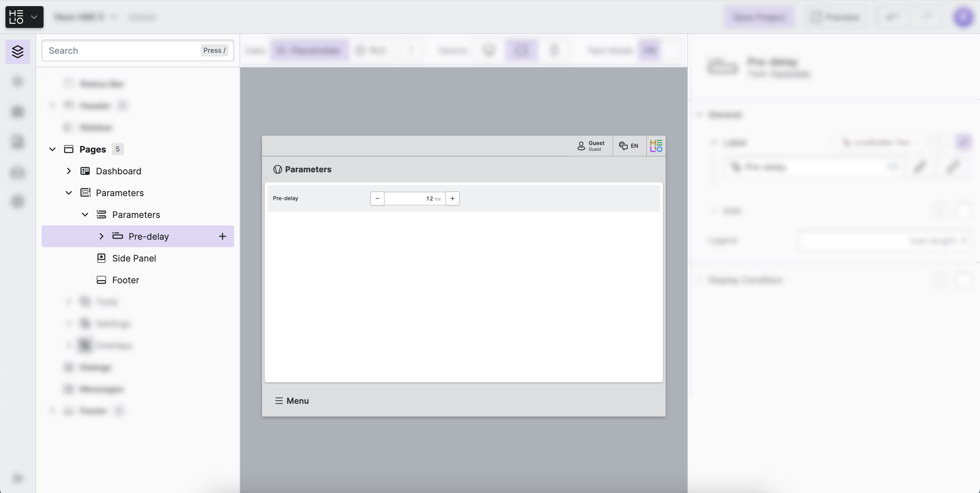Select the Side Panel tree item

[134, 258]
